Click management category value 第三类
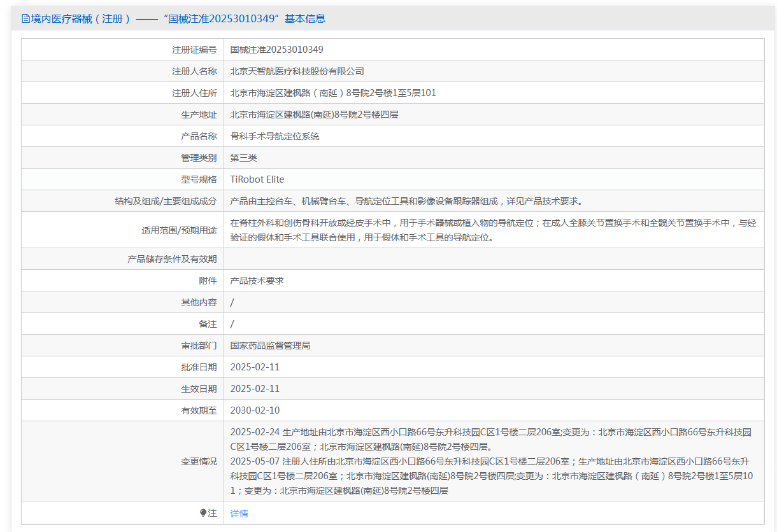 [x=243, y=158]
